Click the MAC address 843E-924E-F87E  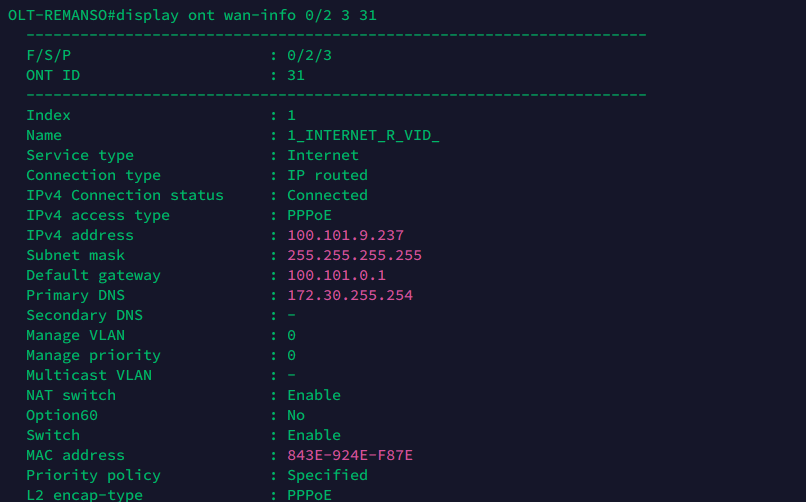tap(349, 455)
